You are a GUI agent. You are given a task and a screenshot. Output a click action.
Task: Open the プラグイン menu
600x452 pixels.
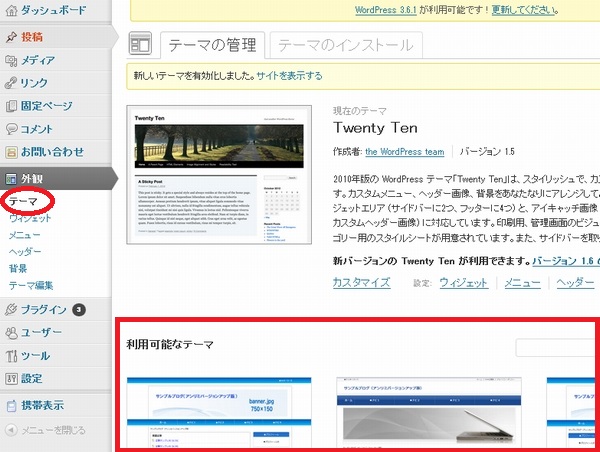[44, 310]
